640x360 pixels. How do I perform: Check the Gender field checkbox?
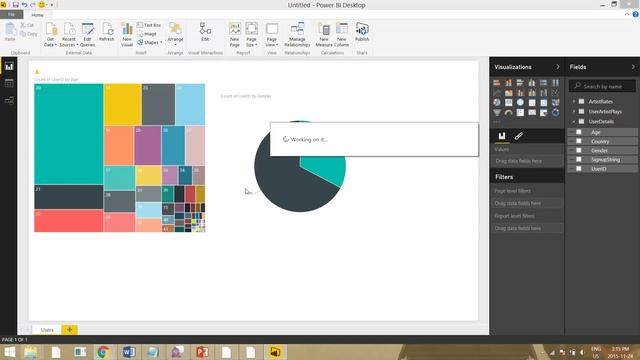click(x=579, y=150)
